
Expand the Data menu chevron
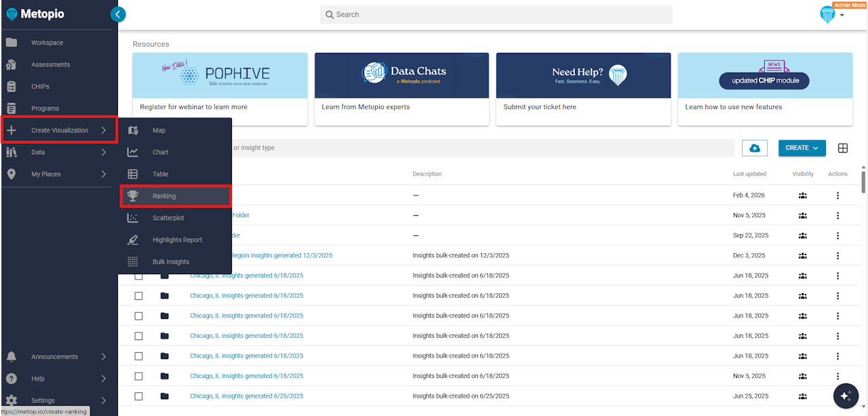point(104,152)
